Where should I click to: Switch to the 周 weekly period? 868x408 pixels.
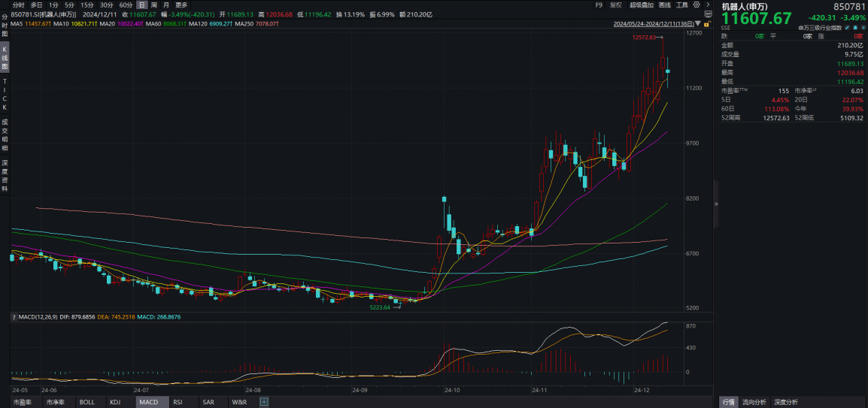(x=154, y=5)
